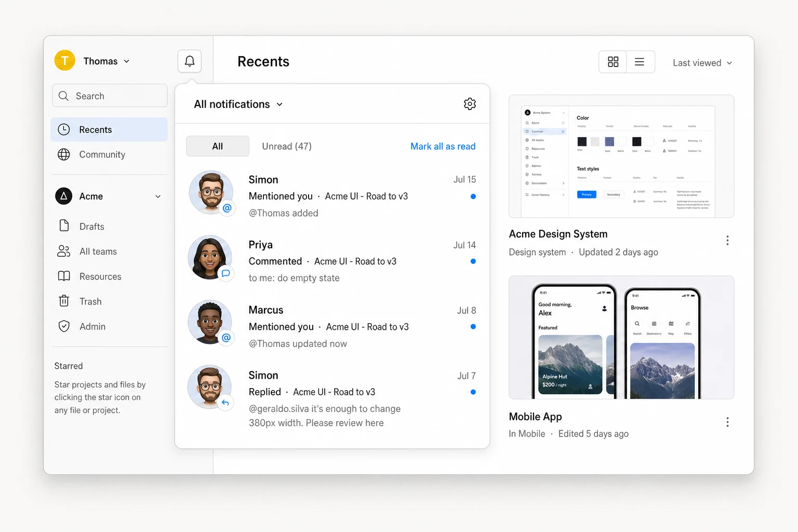Click the Admin shield icon
The height and width of the screenshot is (532, 798).
64,326
